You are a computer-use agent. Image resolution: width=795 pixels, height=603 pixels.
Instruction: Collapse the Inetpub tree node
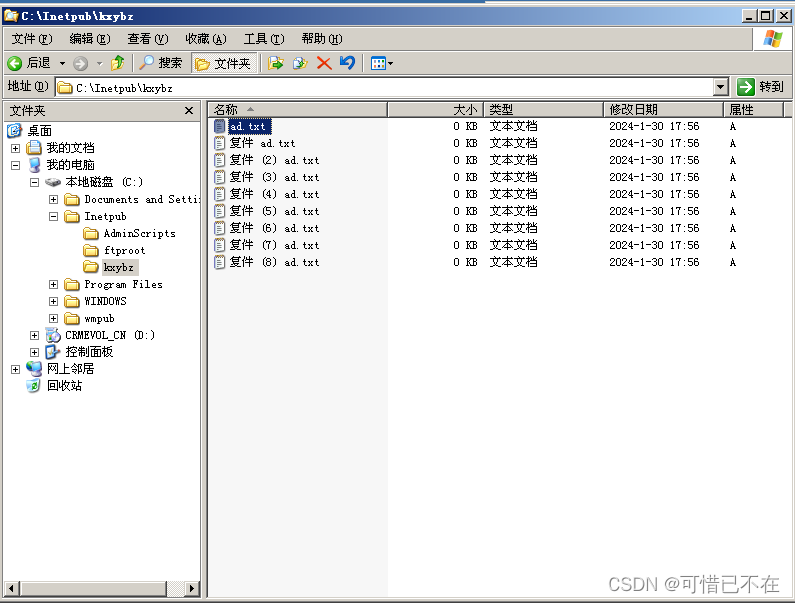pyautogui.click(x=53, y=216)
